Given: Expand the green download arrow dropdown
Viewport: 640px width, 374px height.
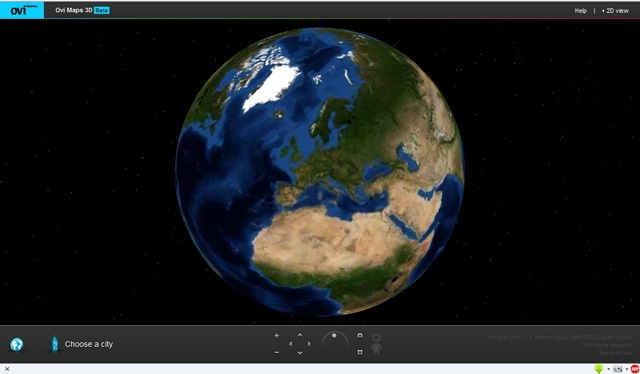Looking at the screenshot, I should pyautogui.click(x=608, y=370).
